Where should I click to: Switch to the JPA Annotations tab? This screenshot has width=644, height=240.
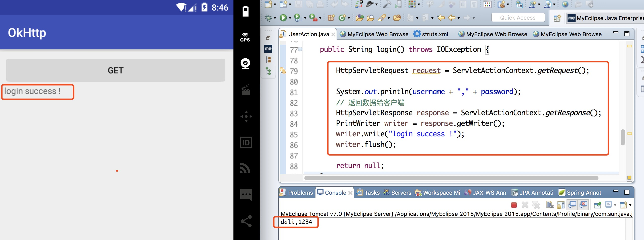(x=533, y=193)
